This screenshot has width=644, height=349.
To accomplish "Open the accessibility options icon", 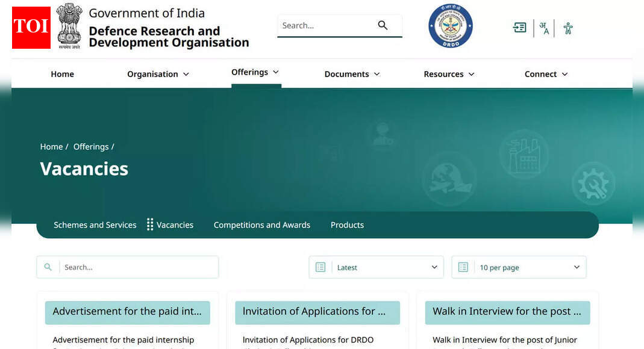I will (x=567, y=28).
